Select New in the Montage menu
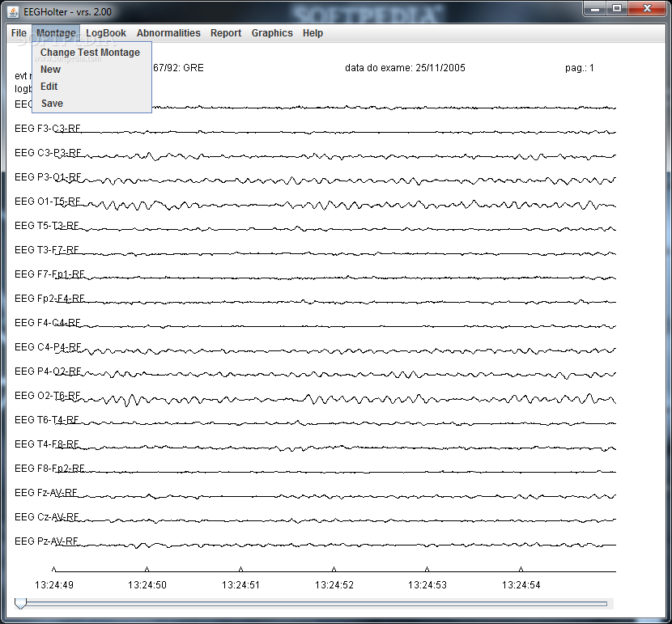This screenshot has height=624, width=672. (x=91, y=70)
